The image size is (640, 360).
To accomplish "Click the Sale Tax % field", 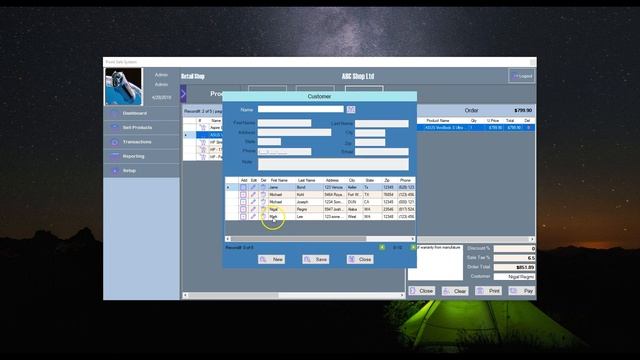I will tap(514, 258).
